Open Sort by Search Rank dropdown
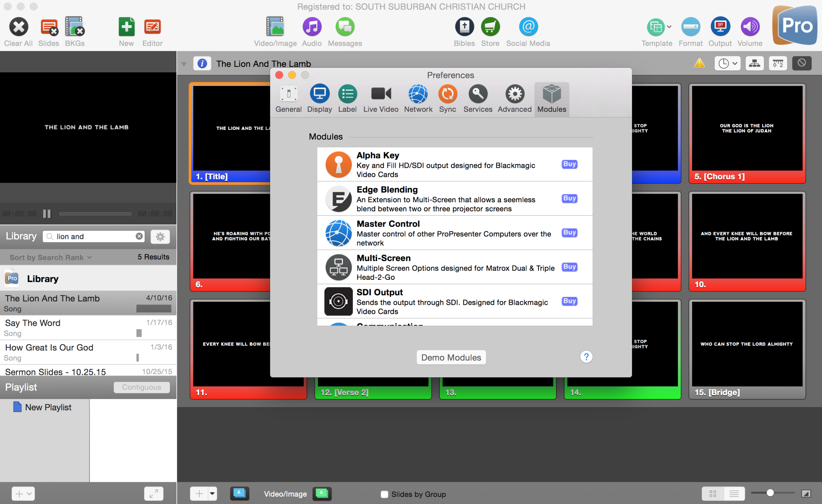 (x=51, y=257)
